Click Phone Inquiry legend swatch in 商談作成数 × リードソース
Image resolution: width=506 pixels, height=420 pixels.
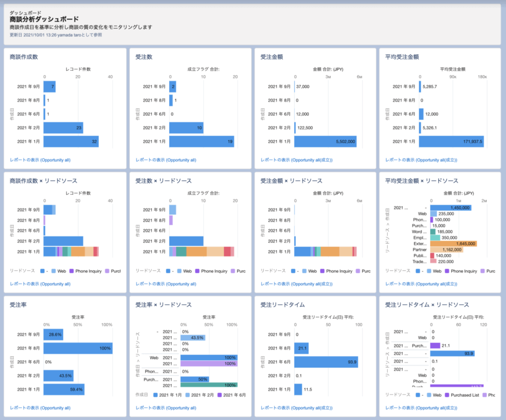pyautogui.click(x=72, y=271)
